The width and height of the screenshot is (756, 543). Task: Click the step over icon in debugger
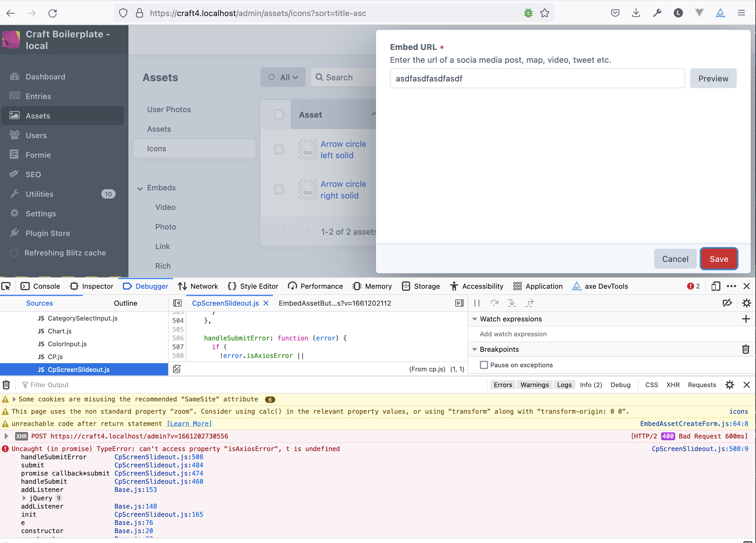pyautogui.click(x=494, y=303)
